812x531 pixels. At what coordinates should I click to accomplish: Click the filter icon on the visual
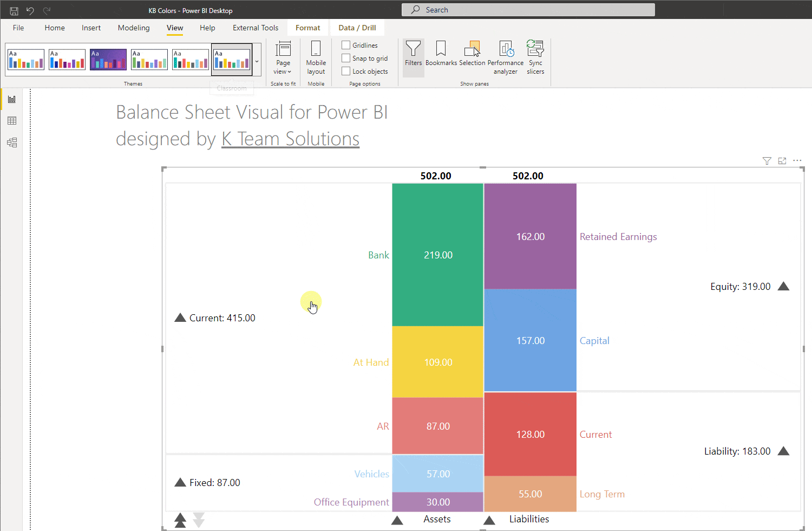pos(767,160)
